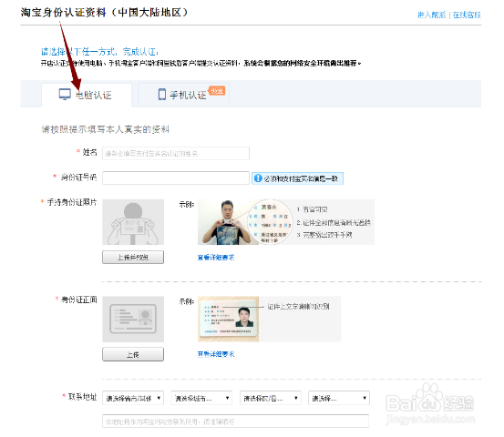This screenshot has width=504, height=437.
Task: Expand the 请选择城市 city dropdown
Action: (x=201, y=398)
